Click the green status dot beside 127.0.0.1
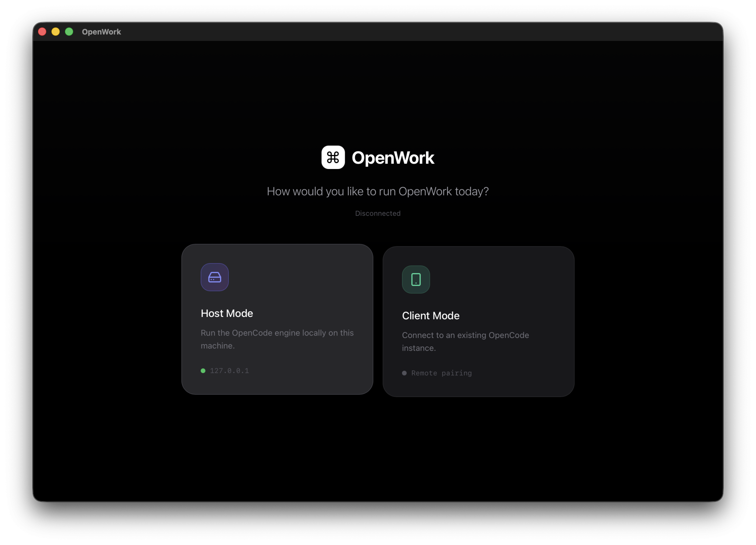The image size is (756, 545). point(203,370)
